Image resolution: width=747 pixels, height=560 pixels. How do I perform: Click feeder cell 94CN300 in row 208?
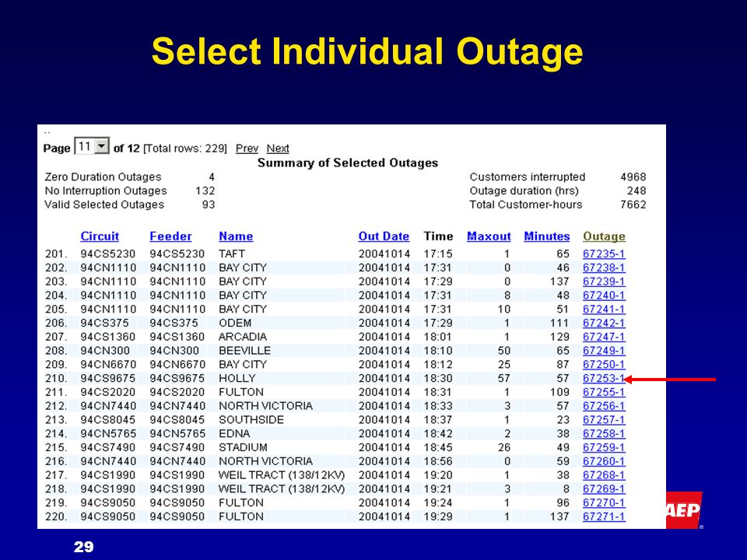pos(174,351)
